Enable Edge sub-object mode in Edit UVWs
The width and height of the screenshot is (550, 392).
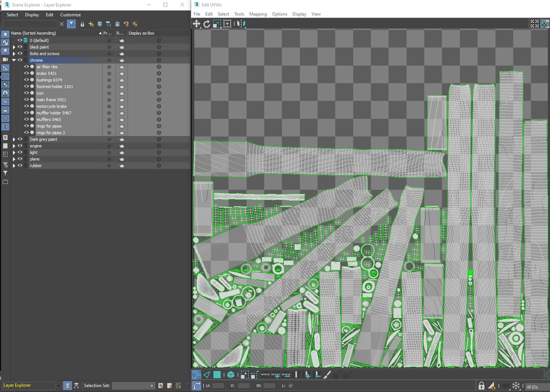pos(207,375)
